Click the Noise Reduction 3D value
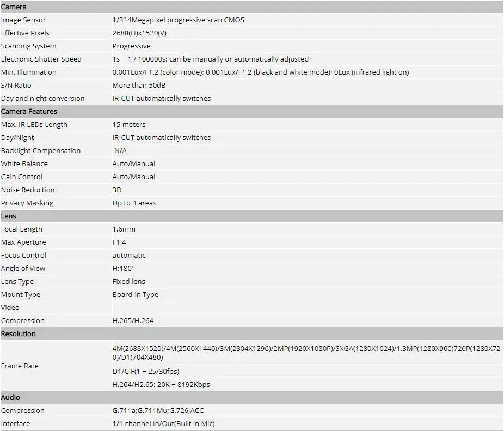 pyautogui.click(x=117, y=190)
